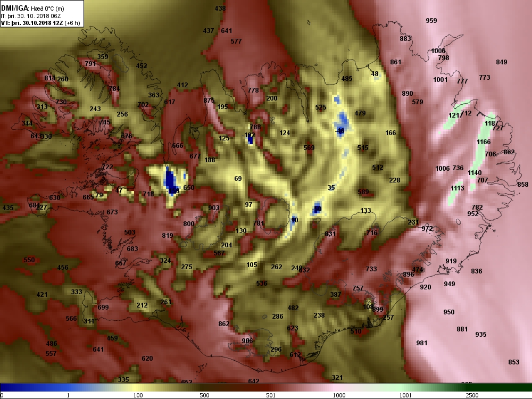Click the map value '503'
Screen dimensions: 532x399
[130, 232]
